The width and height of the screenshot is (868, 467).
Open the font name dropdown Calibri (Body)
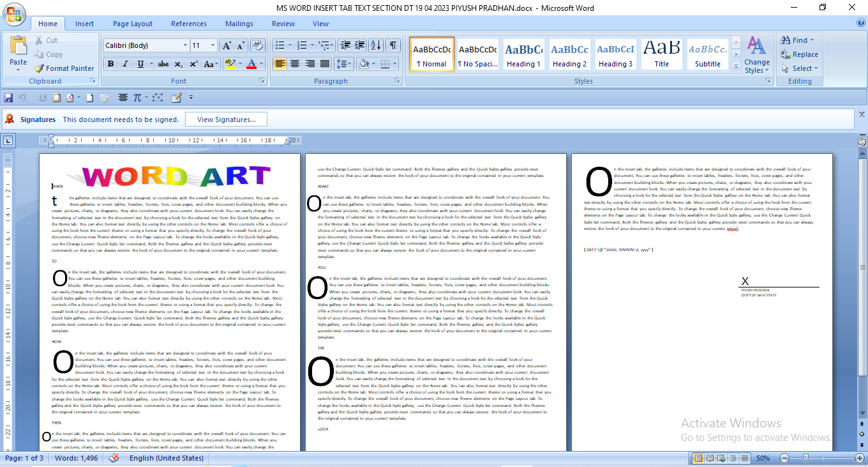tap(185, 45)
